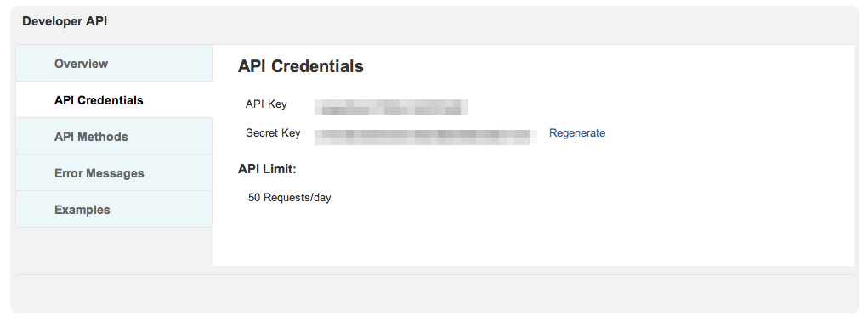Image resolution: width=868 pixels, height=321 pixels.
Task: Click the API Credentials page heading
Action: point(301,66)
